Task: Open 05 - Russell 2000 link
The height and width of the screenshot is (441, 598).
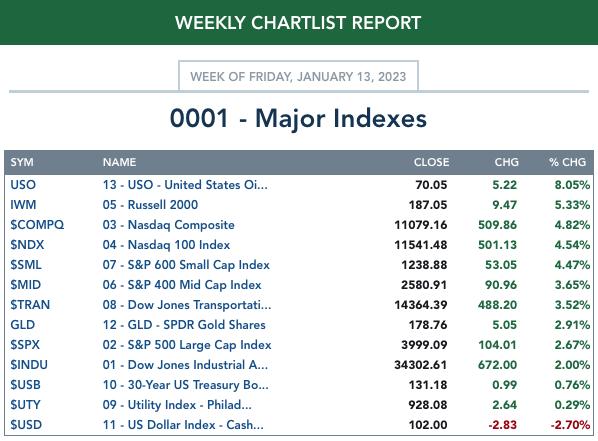Action: pyautogui.click(x=150, y=205)
